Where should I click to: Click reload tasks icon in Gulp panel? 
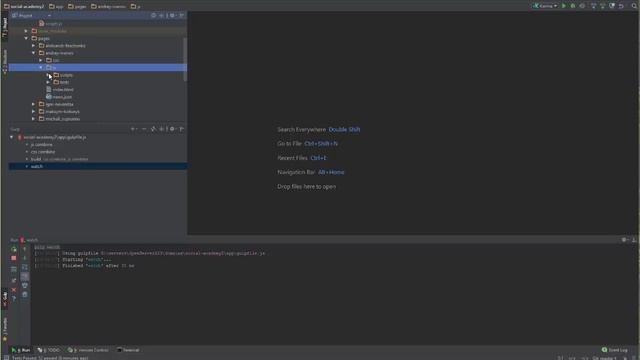[x=153, y=129]
